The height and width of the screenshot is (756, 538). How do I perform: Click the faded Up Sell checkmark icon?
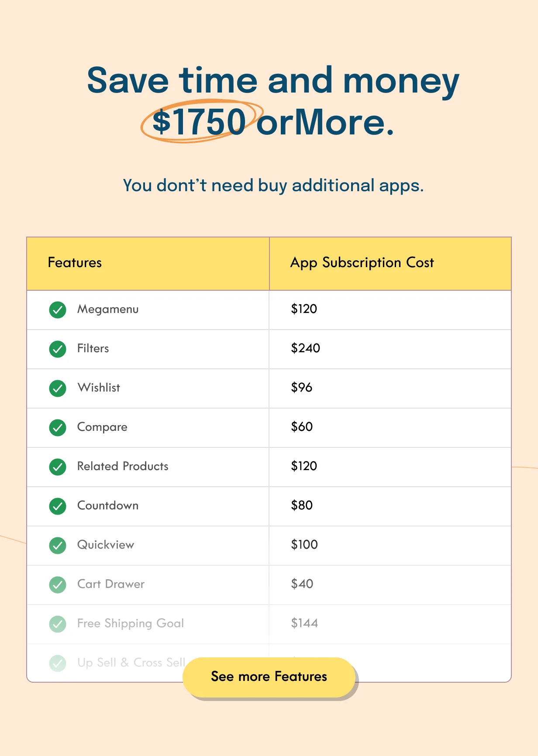[x=58, y=663]
